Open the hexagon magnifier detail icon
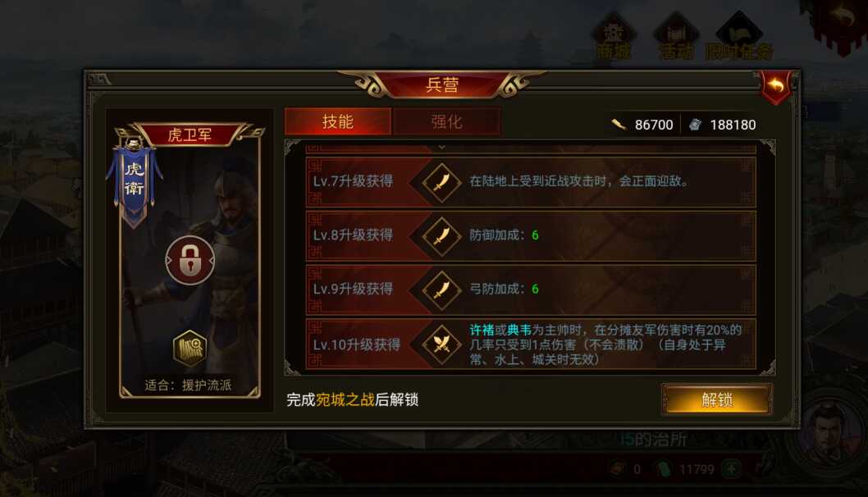The height and width of the screenshot is (497, 868). (190, 349)
